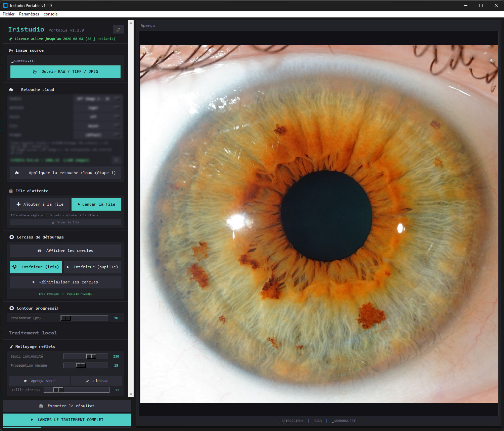
Task: Open the console menu
Action: [x=51, y=14]
